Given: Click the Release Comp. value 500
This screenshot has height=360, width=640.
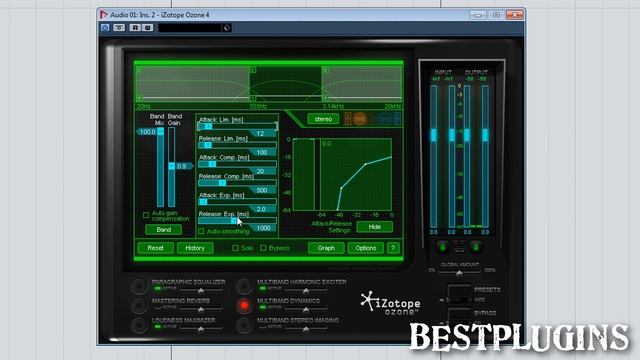Looking at the screenshot, I should (x=262, y=190).
